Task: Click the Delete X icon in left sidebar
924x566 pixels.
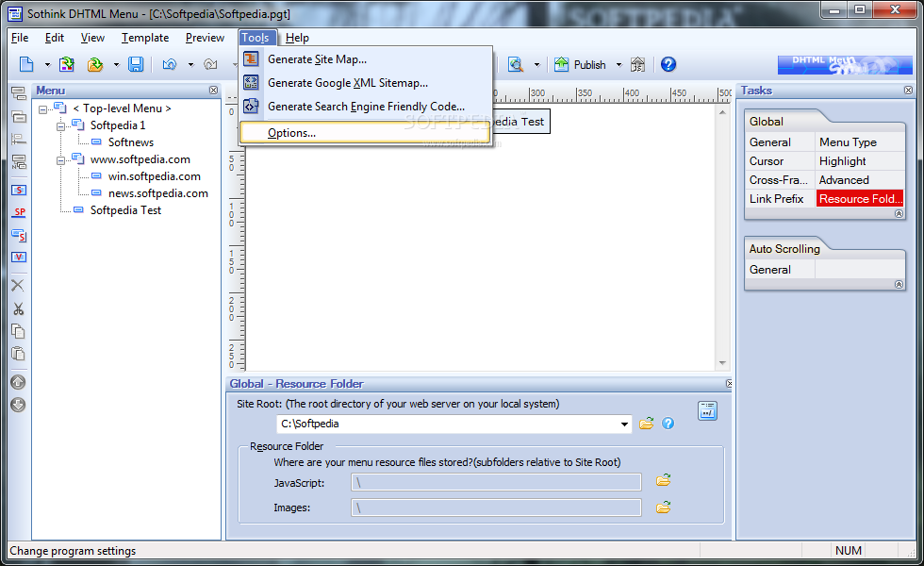Action: point(18,285)
